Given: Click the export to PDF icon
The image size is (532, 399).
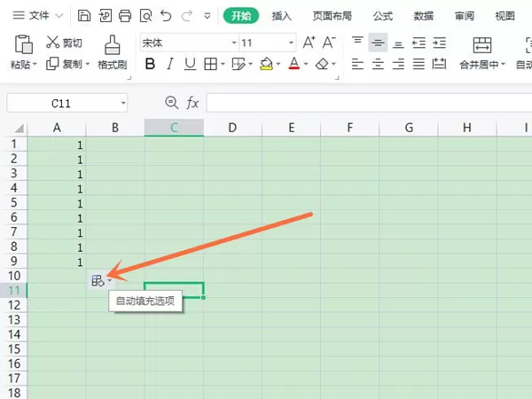Looking at the screenshot, I should tap(106, 16).
